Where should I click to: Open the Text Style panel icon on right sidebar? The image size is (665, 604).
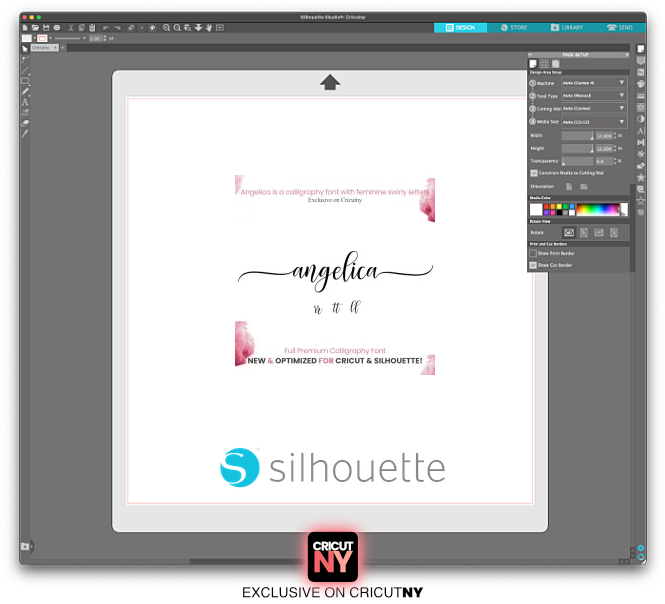tap(641, 131)
